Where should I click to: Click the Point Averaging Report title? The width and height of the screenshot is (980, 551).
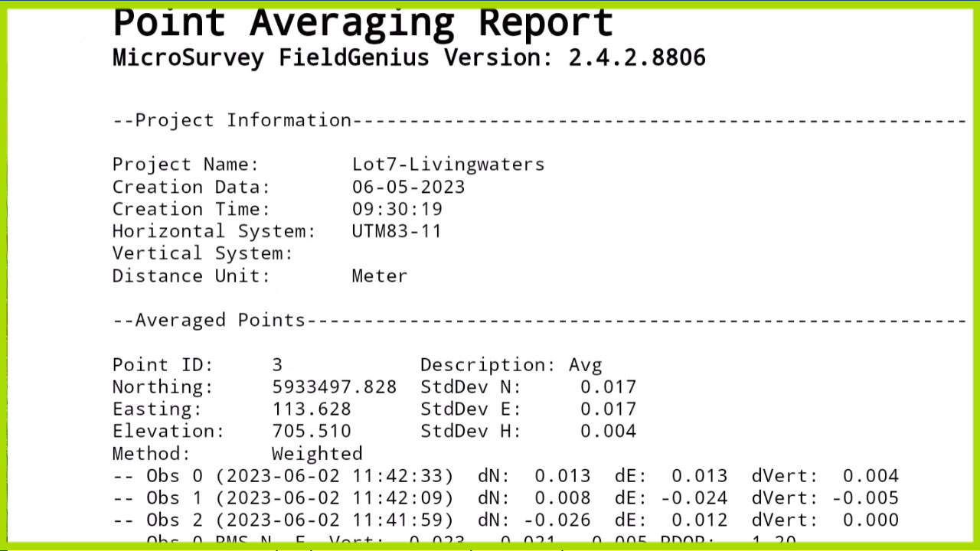[362, 23]
